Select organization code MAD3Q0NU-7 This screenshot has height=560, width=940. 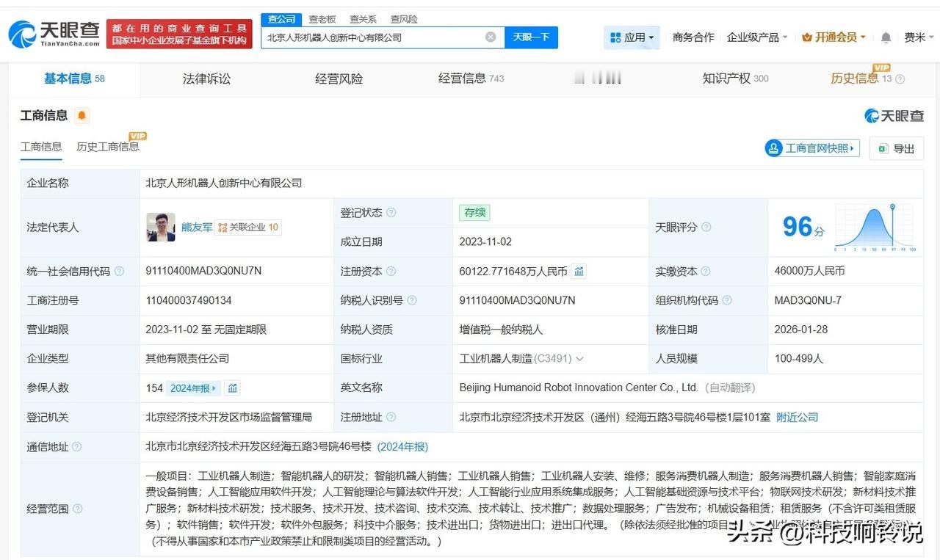808,300
